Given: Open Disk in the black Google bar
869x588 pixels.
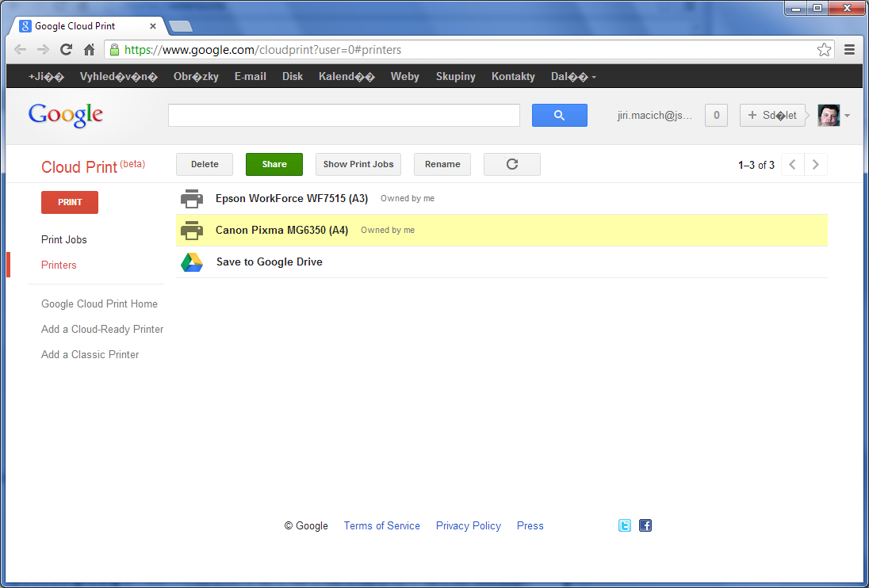Looking at the screenshot, I should pos(293,77).
